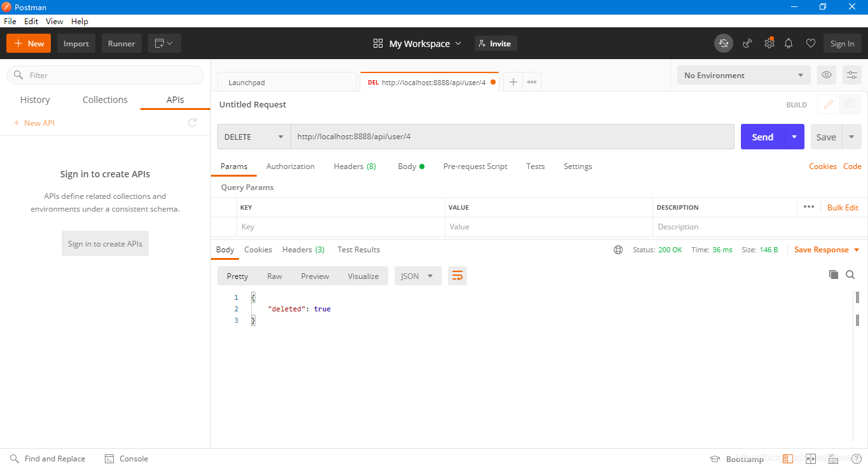
Task: Open the Pre-request Script tab
Action: 475,167
